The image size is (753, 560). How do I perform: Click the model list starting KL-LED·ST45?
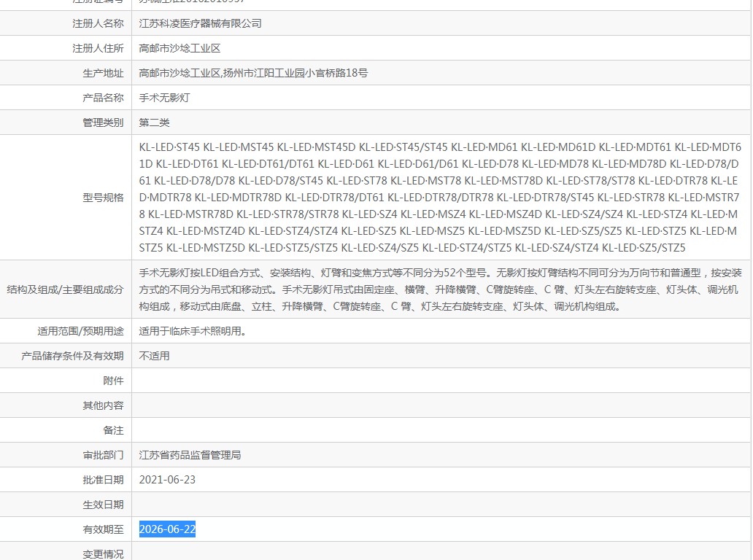pyautogui.click(x=440, y=198)
